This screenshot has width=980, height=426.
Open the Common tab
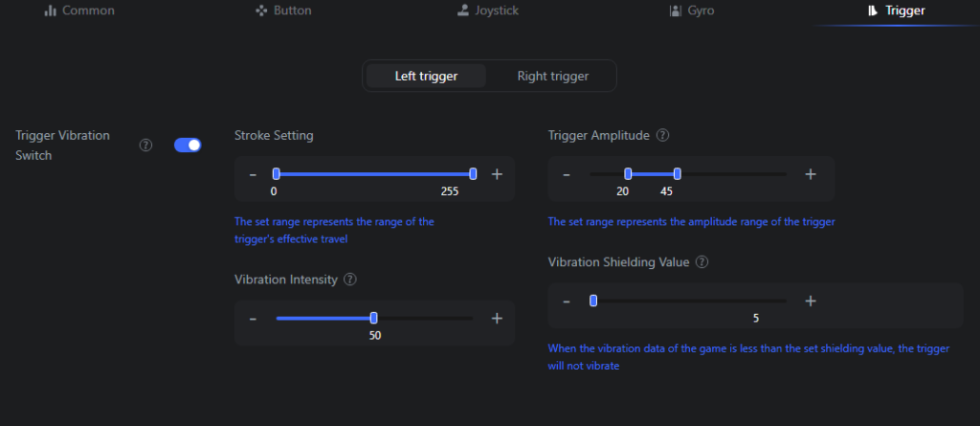pyautogui.click(x=79, y=11)
